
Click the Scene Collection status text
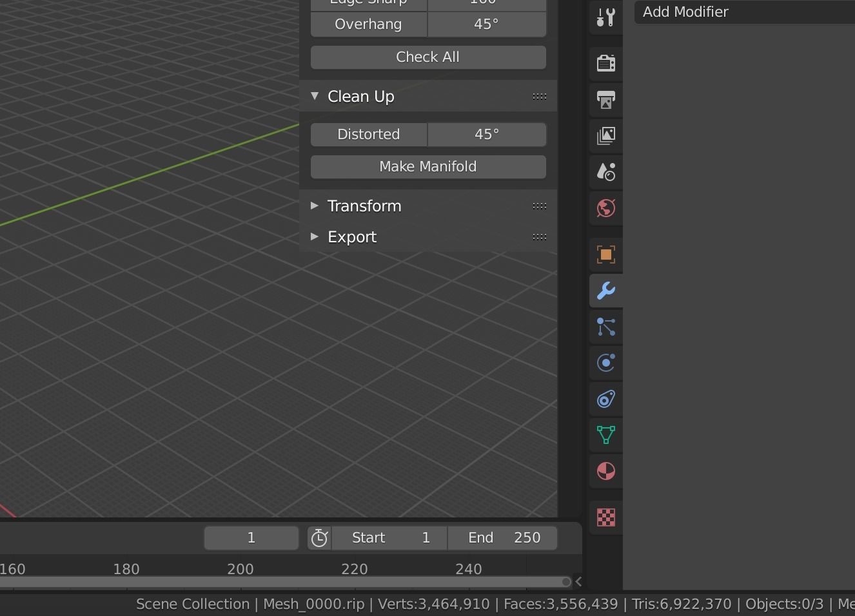tap(193, 604)
